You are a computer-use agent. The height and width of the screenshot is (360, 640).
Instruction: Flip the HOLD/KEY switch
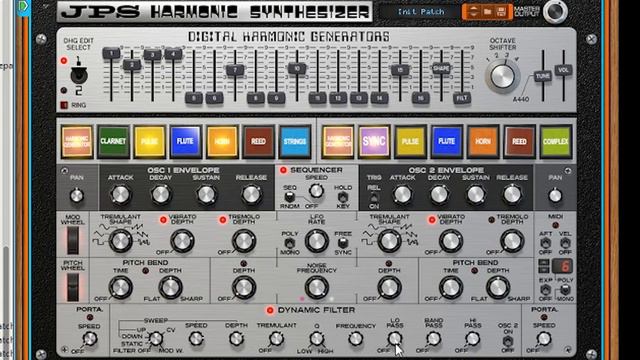pyautogui.click(x=343, y=197)
